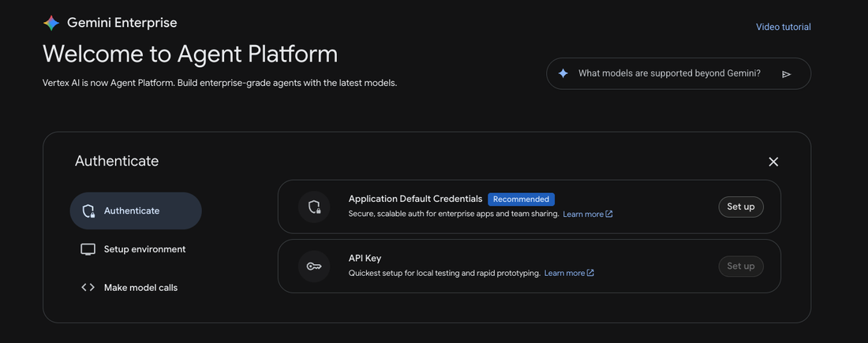
Task: Select the Setup environment step
Action: tap(136, 249)
